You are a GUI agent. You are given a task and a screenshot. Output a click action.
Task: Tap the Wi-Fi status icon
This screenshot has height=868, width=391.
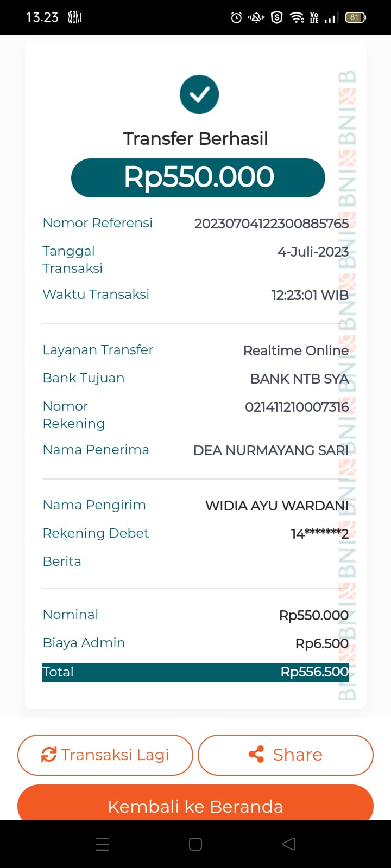pos(297,18)
